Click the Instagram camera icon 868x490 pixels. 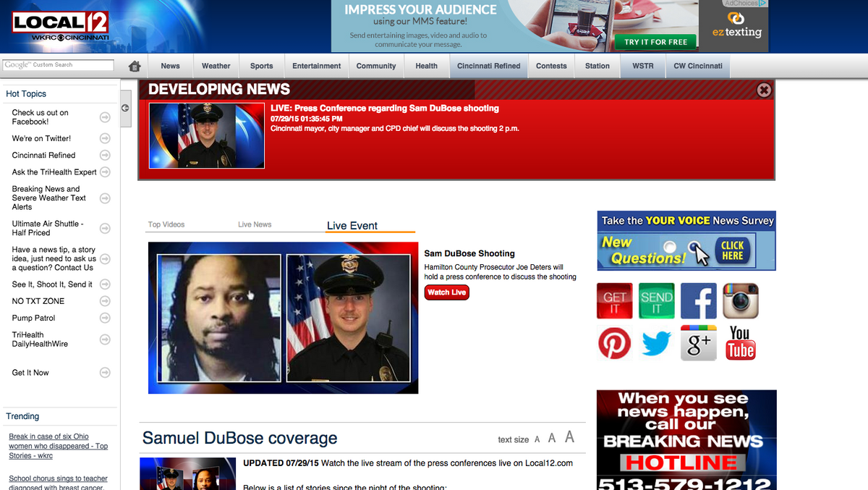(x=740, y=300)
